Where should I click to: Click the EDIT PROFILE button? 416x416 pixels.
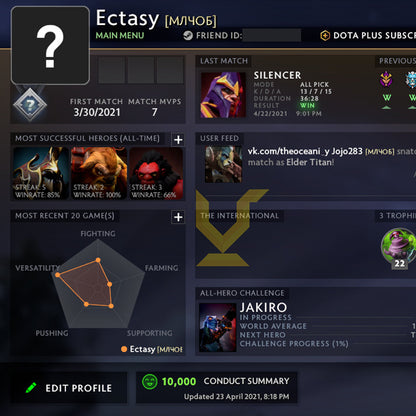[69, 388]
